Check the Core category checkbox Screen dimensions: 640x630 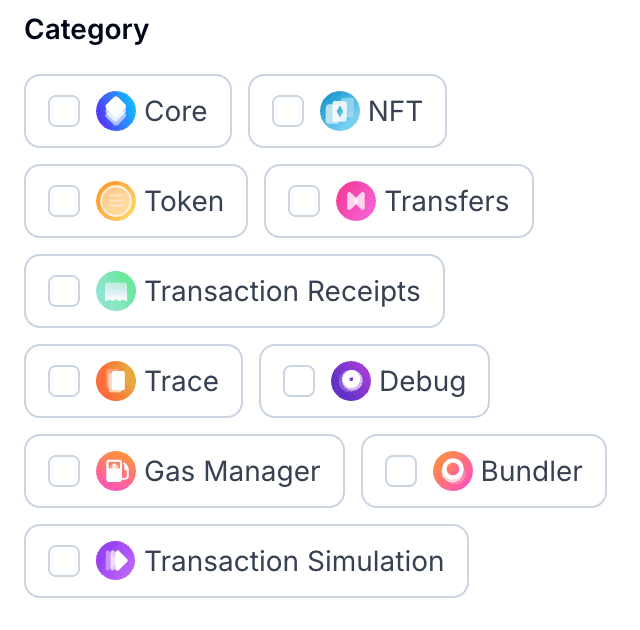click(65, 111)
